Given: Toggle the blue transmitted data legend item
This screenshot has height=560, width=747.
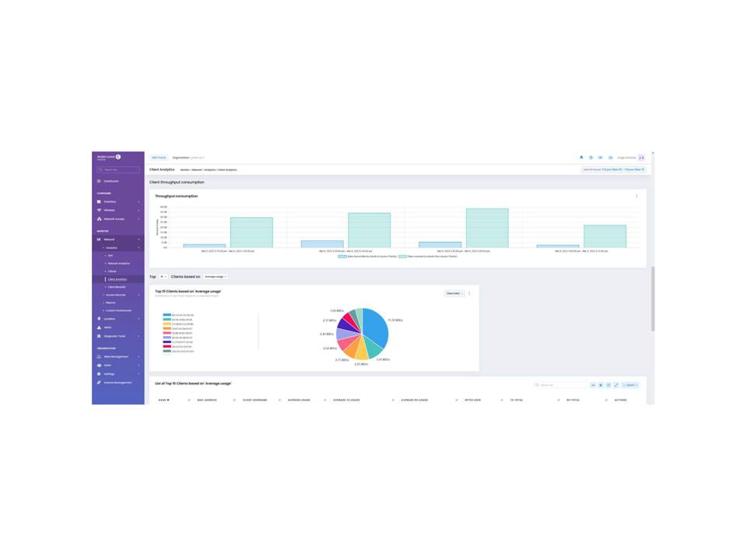Looking at the screenshot, I should 367,256.
